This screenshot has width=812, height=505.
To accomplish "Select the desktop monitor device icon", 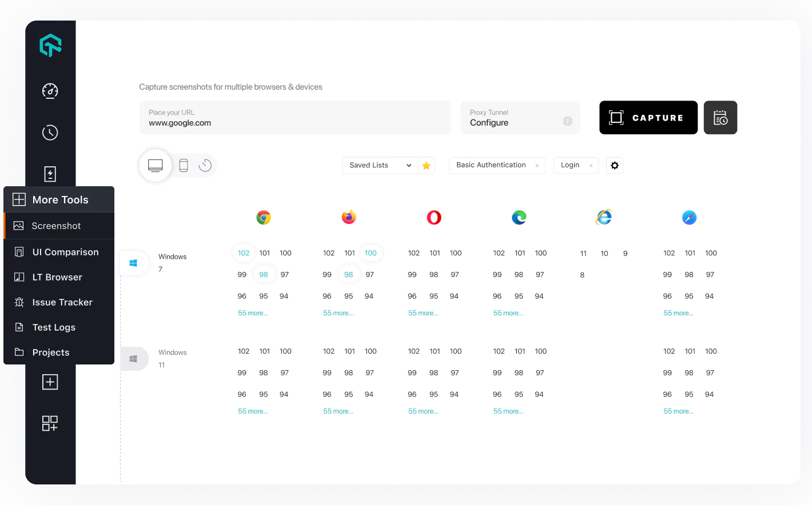I will coord(156,166).
